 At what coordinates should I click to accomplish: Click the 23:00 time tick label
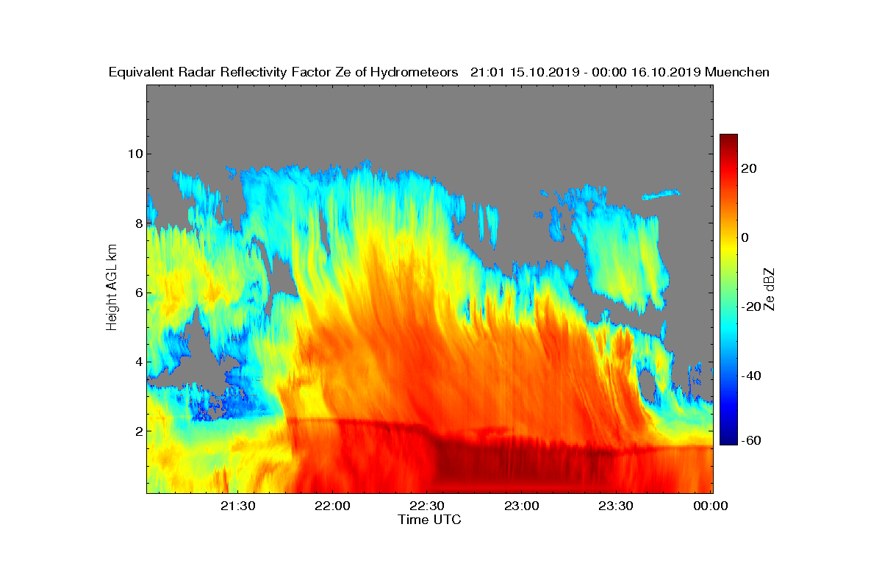(522, 506)
